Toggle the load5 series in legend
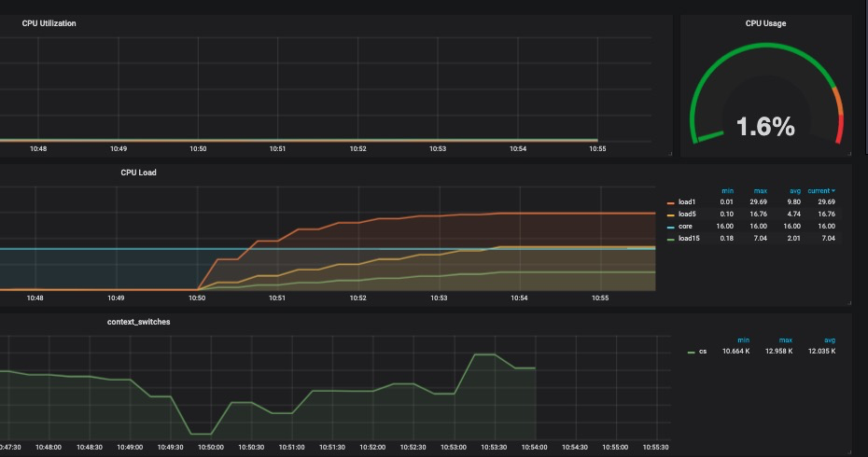This screenshot has width=868, height=457. tap(687, 215)
